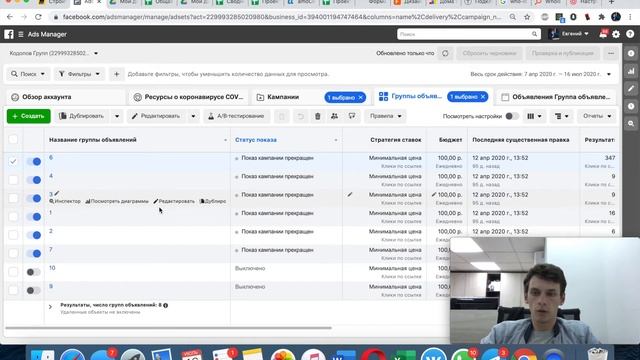Open Trash from the dock

coord(598,353)
